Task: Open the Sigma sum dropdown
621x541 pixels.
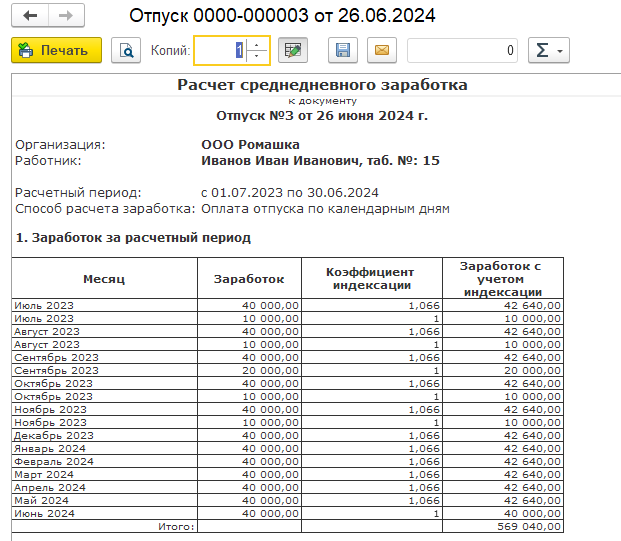Action: click(547, 50)
